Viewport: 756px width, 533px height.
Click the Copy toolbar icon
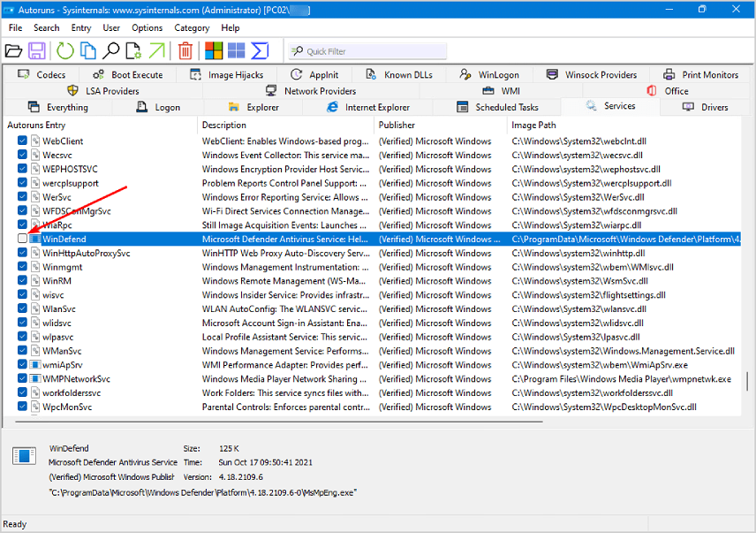click(87, 50)
